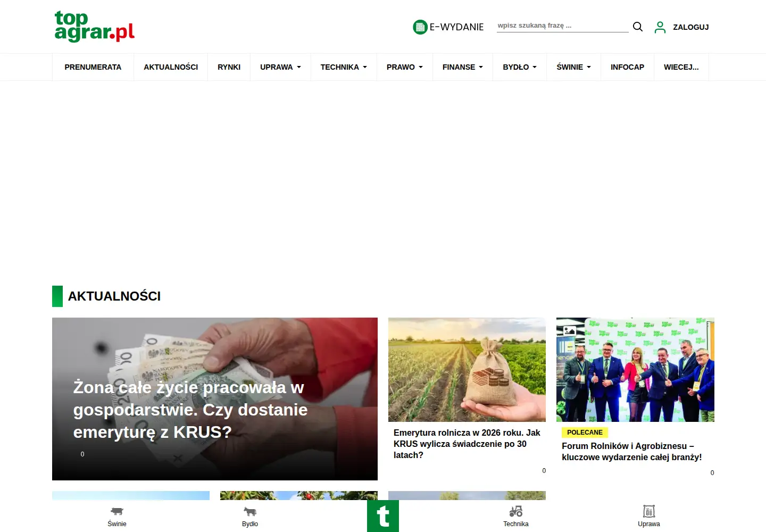The height and width of the screenshot is (532, 766).
Task: Click the AKTUALNOŚCI section heading
Action: [x=114, y=296]
